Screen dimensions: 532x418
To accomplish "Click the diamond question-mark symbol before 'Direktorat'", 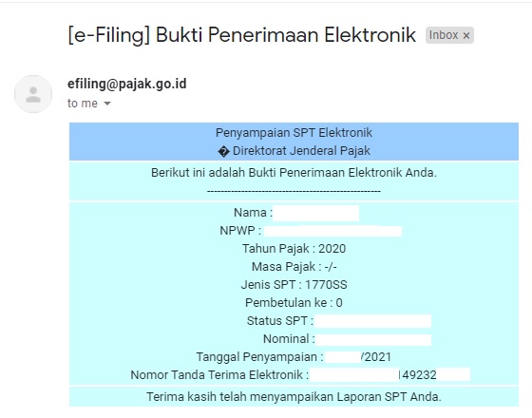I will click(x=223, y=152).
